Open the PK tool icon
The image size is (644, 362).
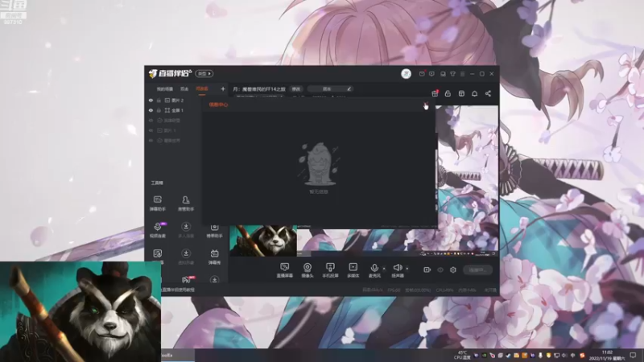(187, 280)
